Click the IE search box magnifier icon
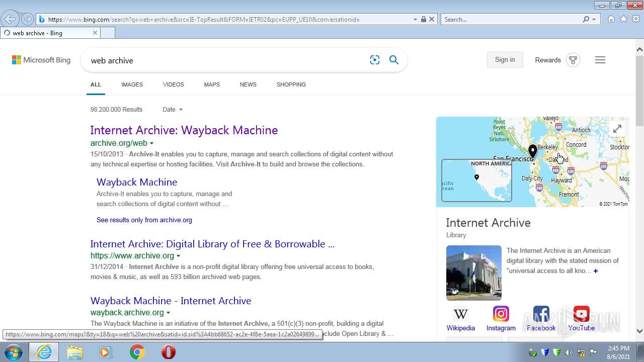The height and width of the screenshot is (362, 644). [586, 19]
